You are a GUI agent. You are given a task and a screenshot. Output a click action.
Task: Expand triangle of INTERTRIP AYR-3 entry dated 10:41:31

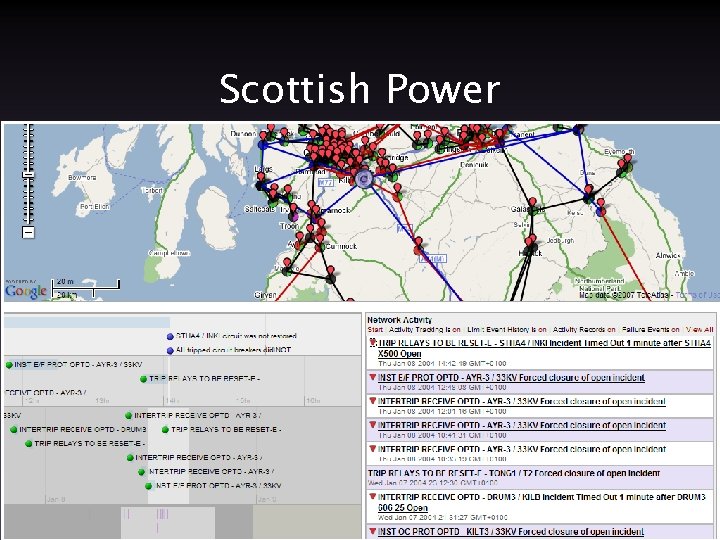point(373,425)
